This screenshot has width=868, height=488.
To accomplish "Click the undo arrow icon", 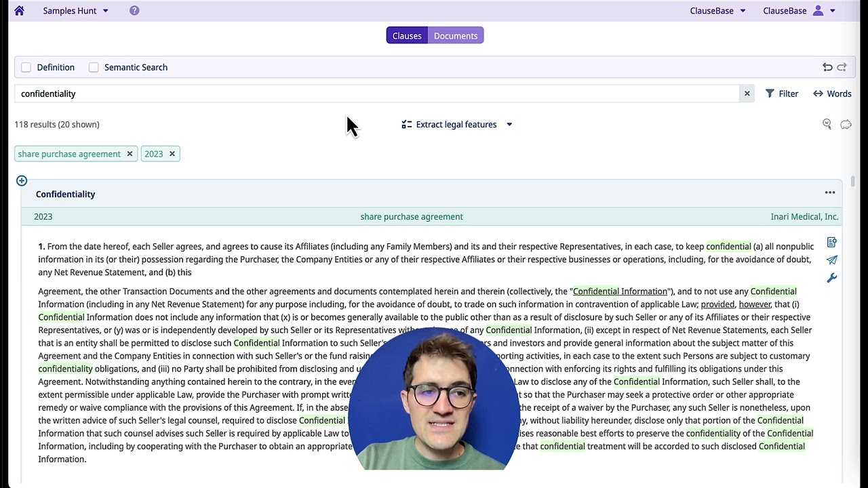I will [827, 67].
